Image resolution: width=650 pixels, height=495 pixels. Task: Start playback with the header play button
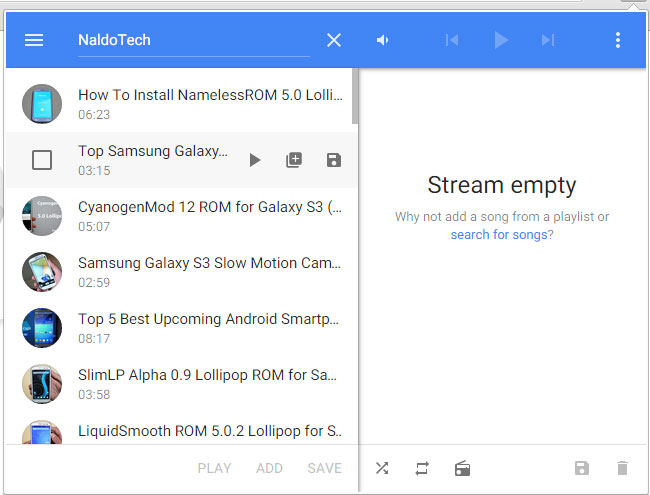pyautogui.click(x=501, y=40)
